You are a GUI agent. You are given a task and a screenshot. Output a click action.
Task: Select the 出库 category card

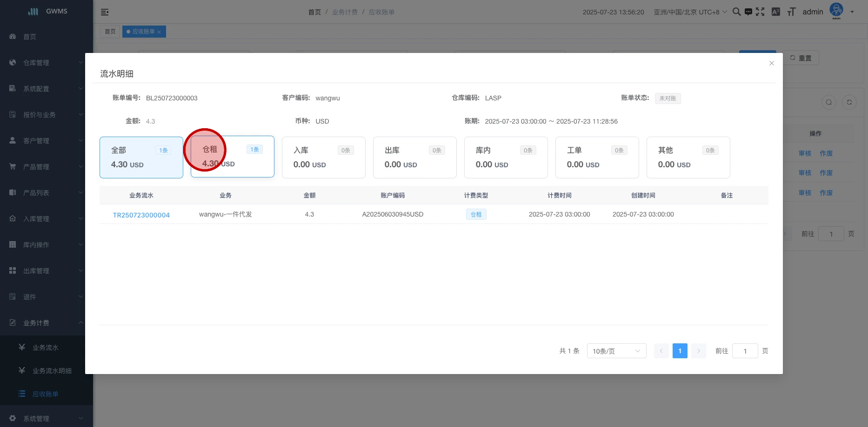pos(414,158)
